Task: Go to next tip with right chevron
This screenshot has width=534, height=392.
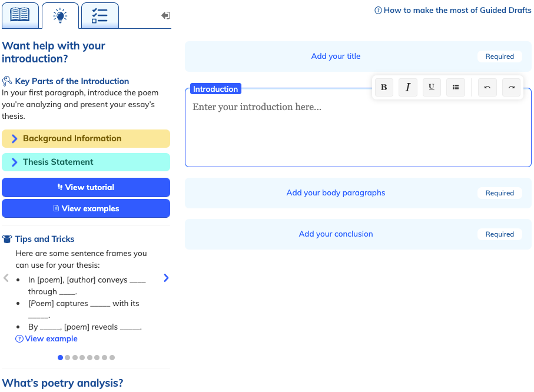Action: point(166,278)
